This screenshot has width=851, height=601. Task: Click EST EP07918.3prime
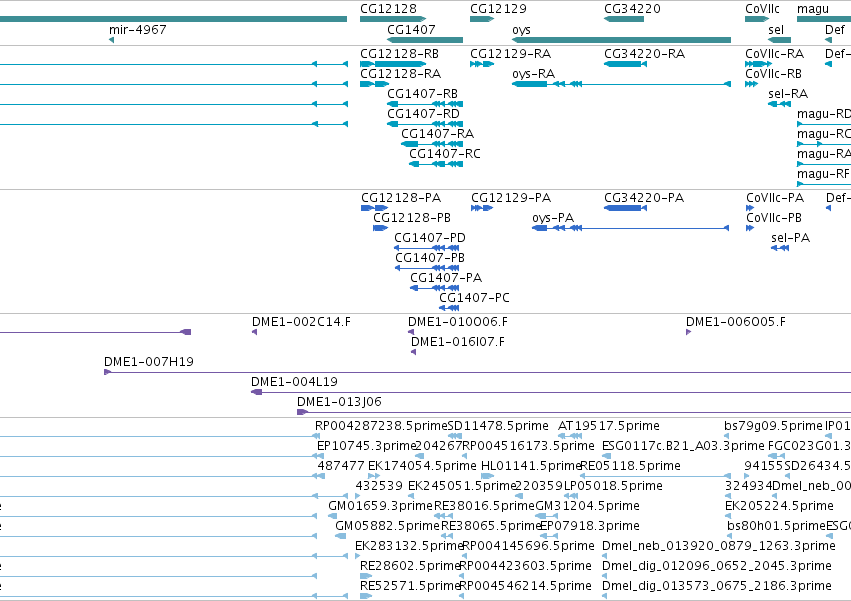pyautogui.click(x=549, y=536)
